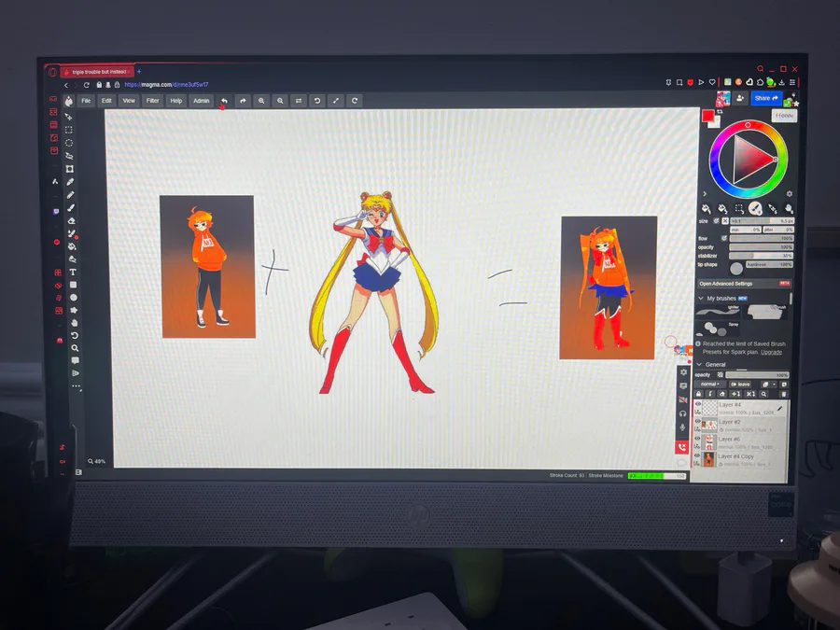Reload the page in browser toolbar

pos(86,85)
